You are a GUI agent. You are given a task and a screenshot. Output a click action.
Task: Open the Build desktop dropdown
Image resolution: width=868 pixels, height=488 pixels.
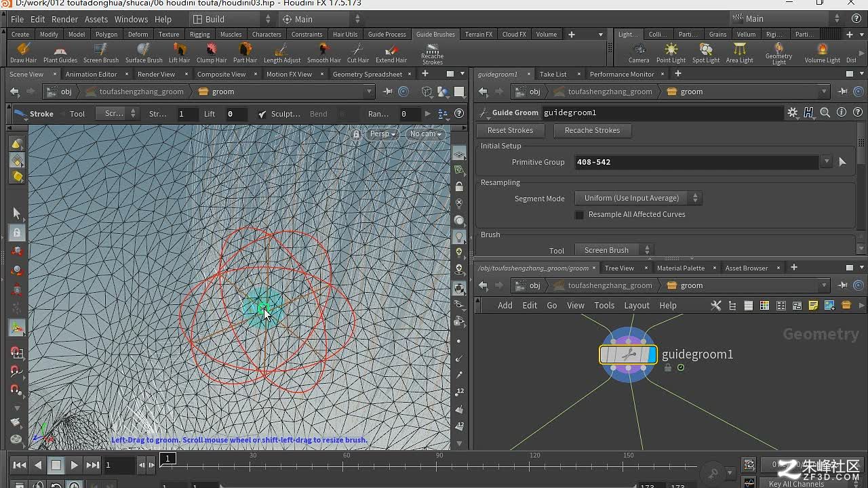[231, 19]
